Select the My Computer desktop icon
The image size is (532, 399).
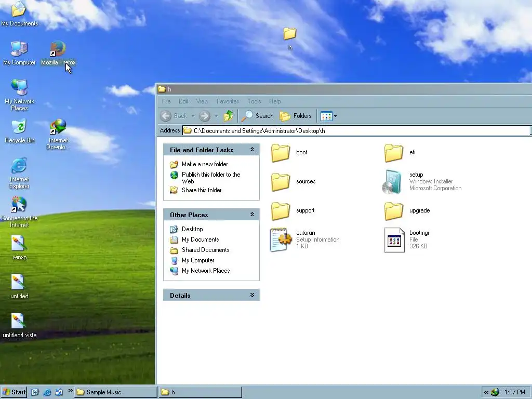coord(19,53)
